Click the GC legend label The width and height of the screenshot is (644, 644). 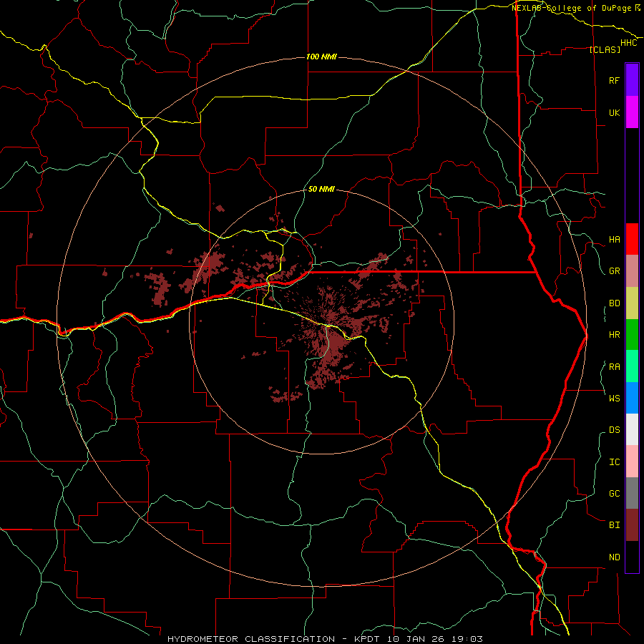pyautogui.click(x=614, y=493)
